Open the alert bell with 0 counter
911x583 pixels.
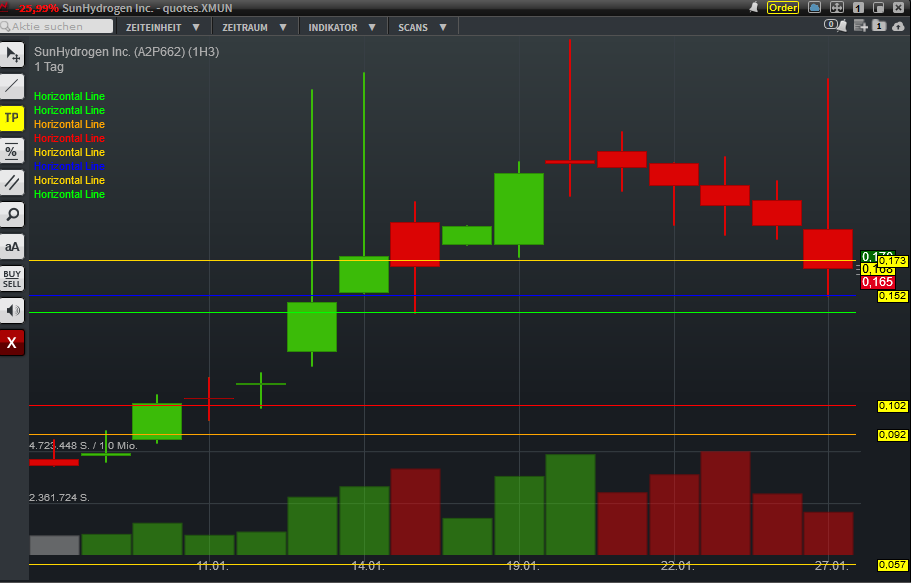pyautogui.click(x=835, y=26)
